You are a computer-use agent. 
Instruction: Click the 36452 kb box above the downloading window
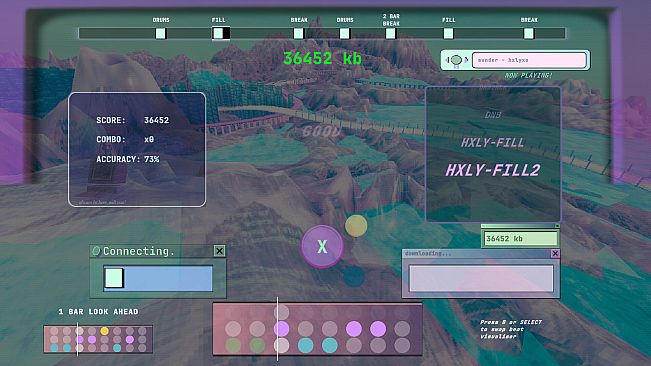(x=521, y=239)
